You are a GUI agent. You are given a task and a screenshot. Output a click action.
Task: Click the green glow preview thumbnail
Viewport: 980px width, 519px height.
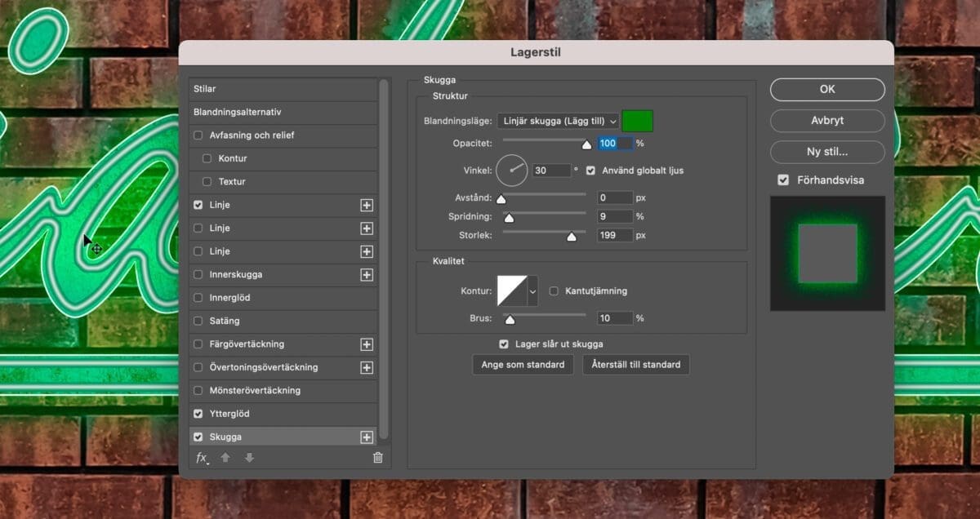827,253
